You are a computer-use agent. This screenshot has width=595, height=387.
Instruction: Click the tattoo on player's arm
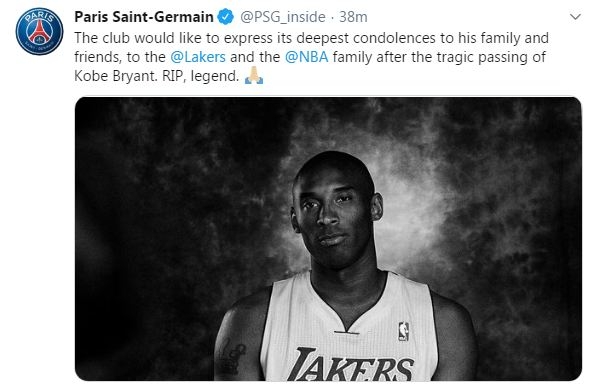point(232,356)
